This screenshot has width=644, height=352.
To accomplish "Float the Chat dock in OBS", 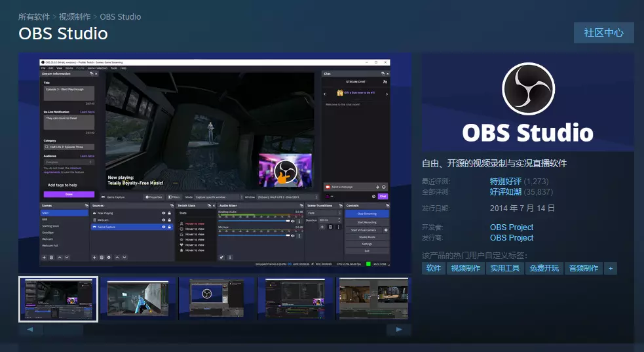I will point(383,73).
